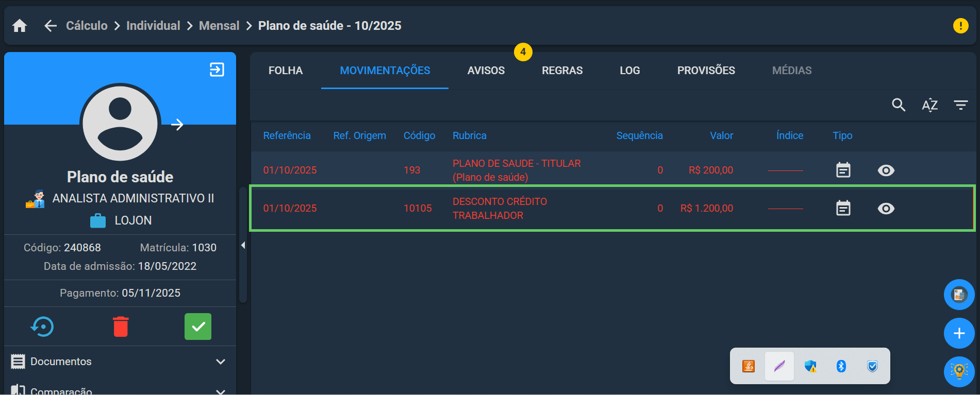Select the MOVIMENTAÇÕES tab
This screenshot has width=980, height=395.
click(385, 71)
